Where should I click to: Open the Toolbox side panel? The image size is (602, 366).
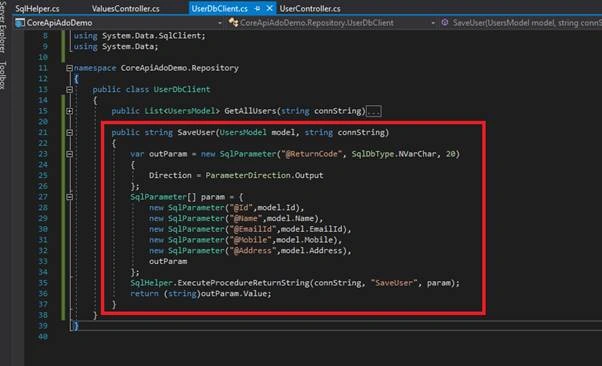click(x=3, y=75)
